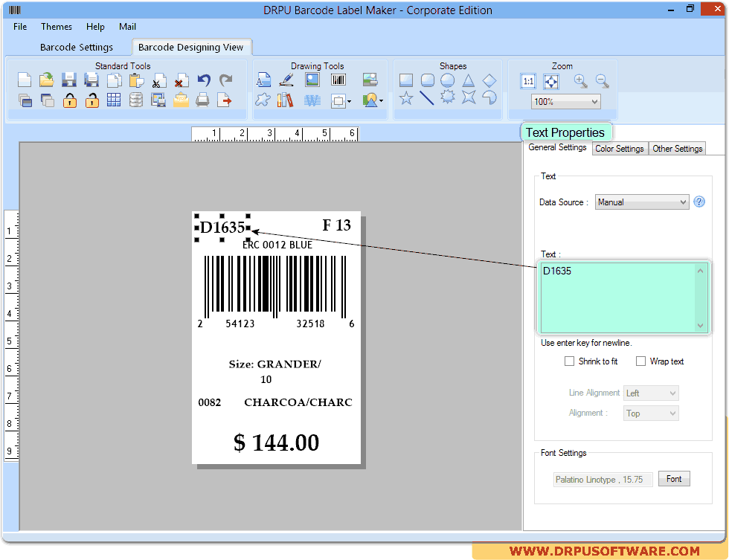
Task: Unlock the selected object with open padlock
Action: pos(92,100)
